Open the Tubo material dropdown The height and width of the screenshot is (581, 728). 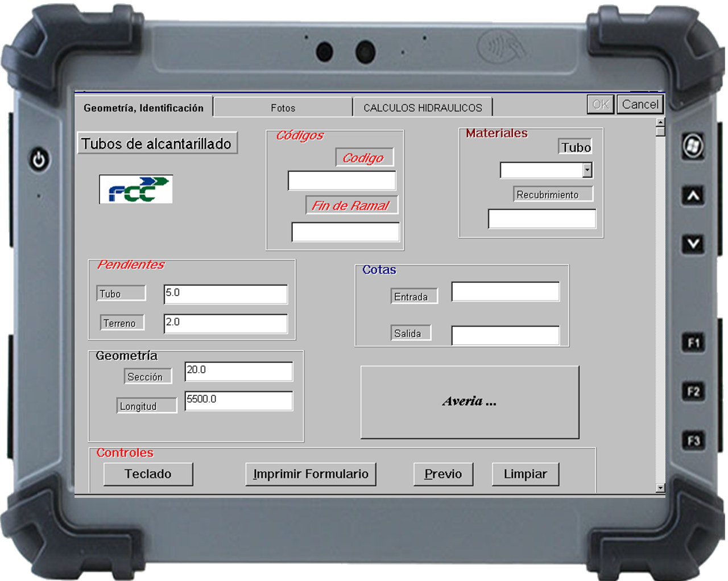[x=587, y=170]
